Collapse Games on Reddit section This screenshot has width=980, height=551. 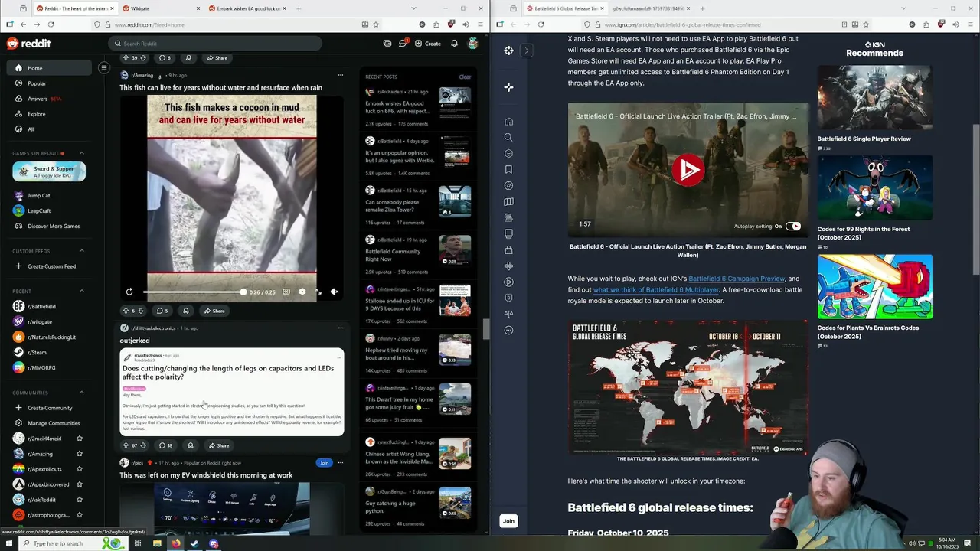82,153
